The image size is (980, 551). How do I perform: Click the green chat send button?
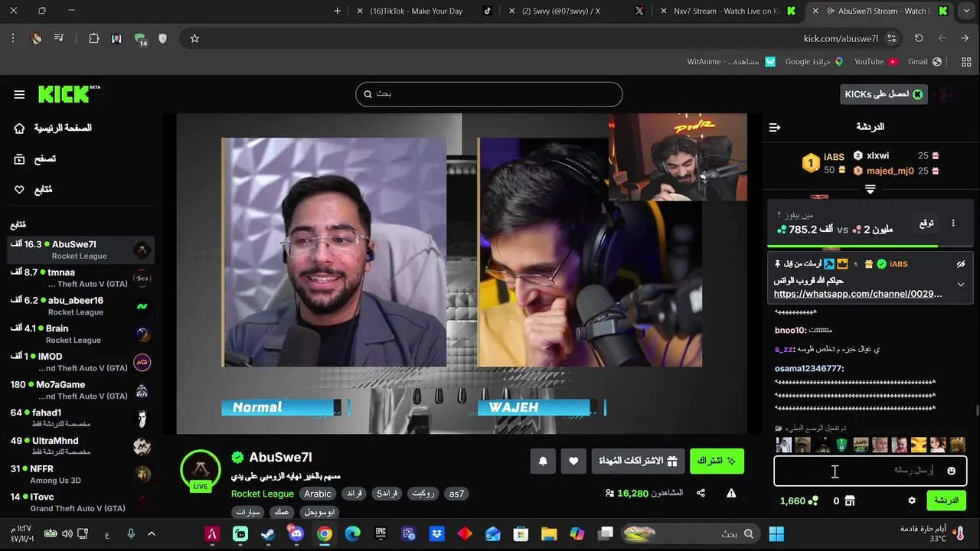point(946,500)
